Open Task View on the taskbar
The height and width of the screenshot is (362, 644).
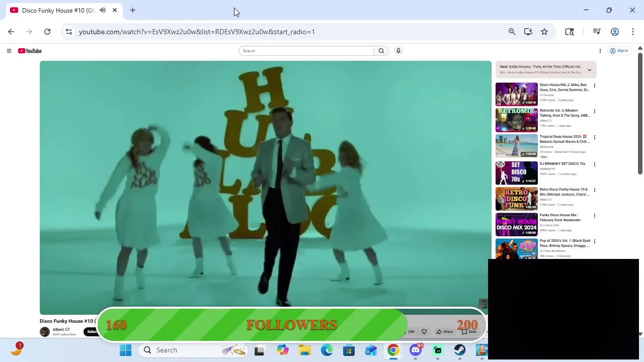tap(259, 350)
